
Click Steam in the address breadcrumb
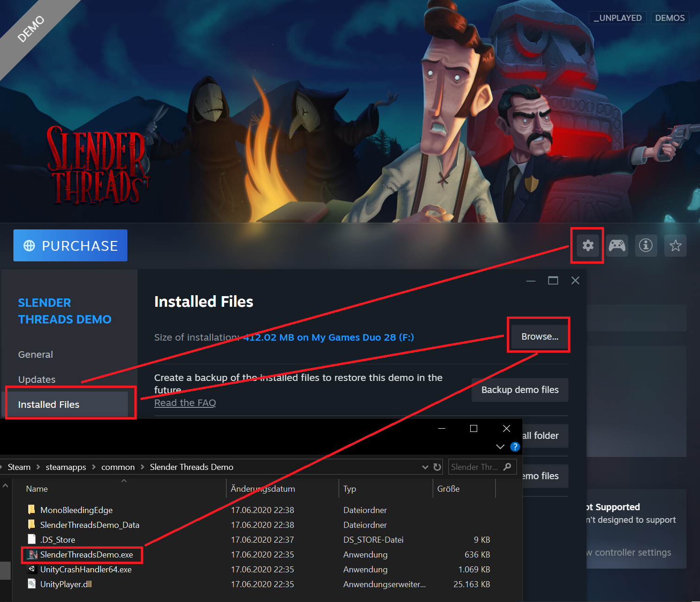pos(19,467)
